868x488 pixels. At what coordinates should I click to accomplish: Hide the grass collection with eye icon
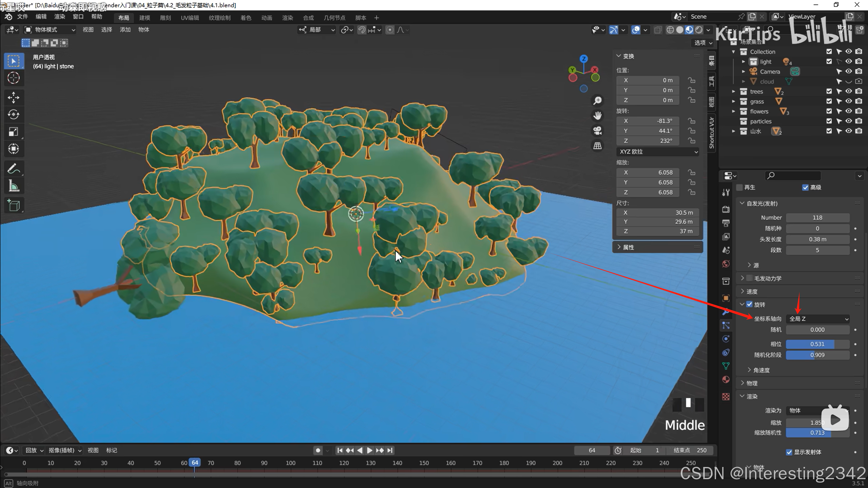849,101
